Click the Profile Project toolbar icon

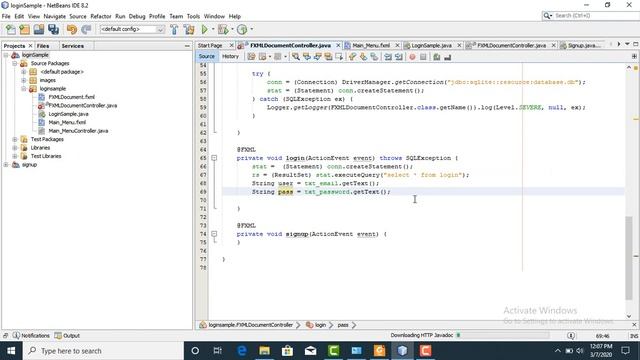(x=242, y=29)
